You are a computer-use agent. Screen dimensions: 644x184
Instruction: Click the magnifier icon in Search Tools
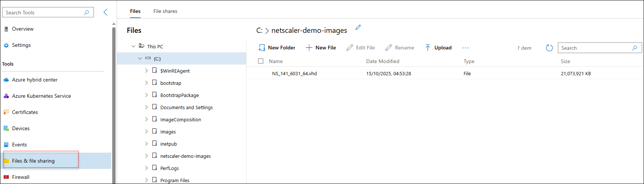click(x=86, y=13)
